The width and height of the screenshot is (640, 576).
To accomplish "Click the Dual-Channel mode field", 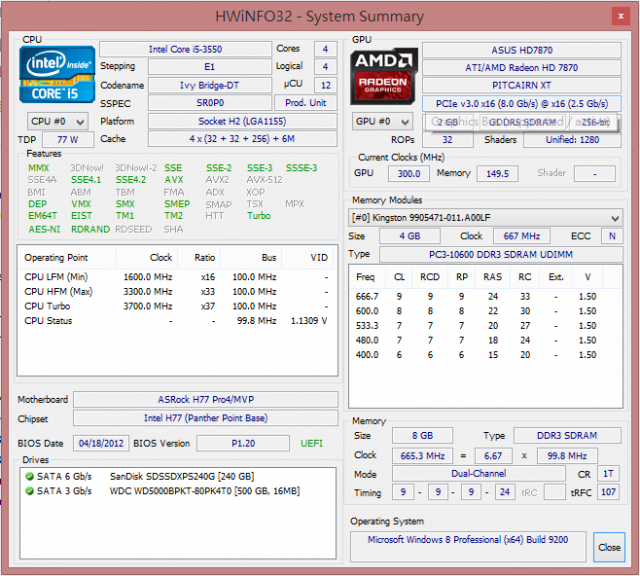I will pyautogui.click(x=478, y=474).
